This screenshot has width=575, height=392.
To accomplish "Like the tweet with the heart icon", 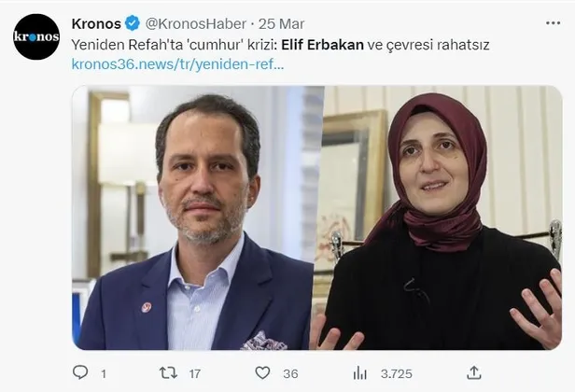I will tap(262, 373).
